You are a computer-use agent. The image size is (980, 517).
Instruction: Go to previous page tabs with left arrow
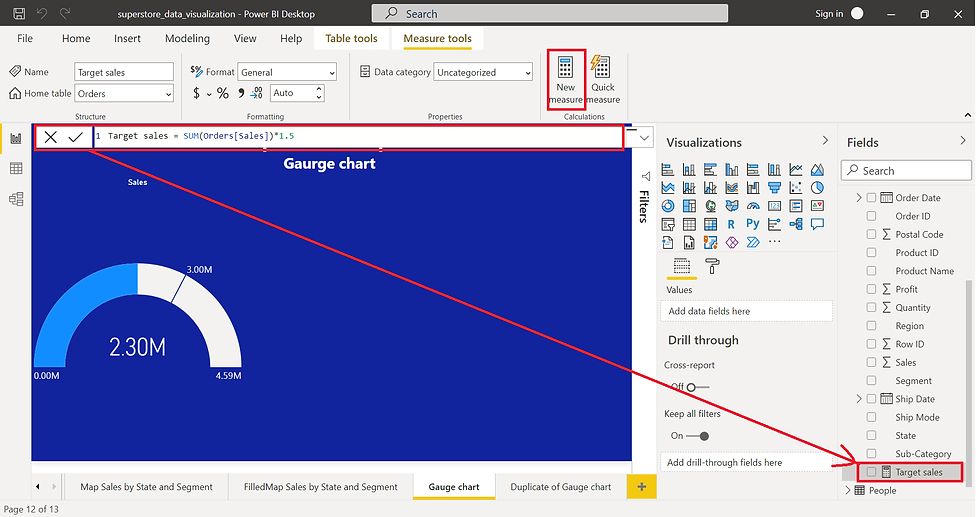tap(38, 486)
